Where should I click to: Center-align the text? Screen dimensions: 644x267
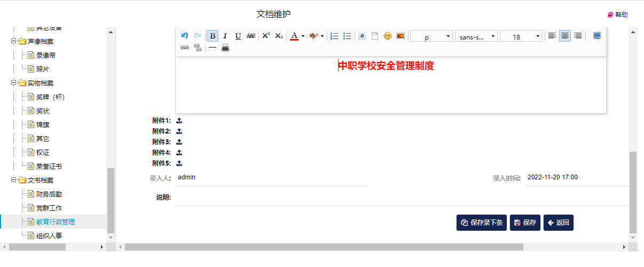565,36
